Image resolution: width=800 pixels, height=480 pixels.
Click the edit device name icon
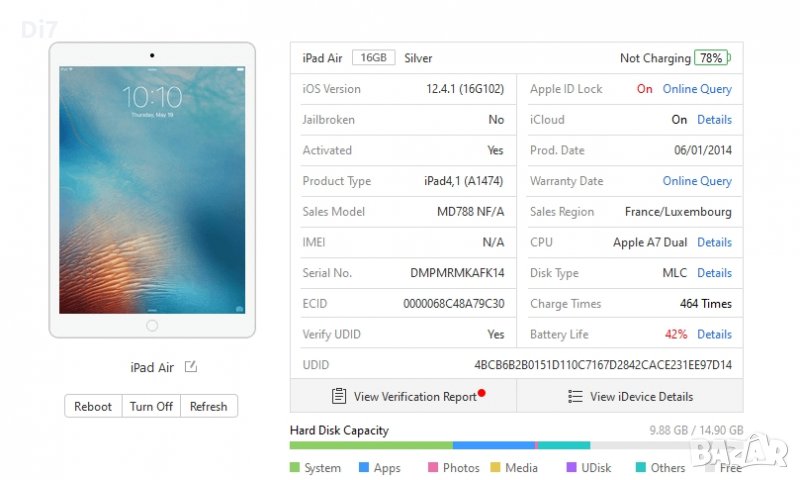coord(191,367)
